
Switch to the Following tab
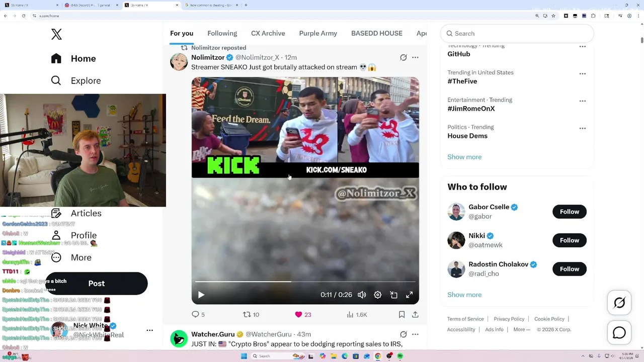tap(222, 33)
